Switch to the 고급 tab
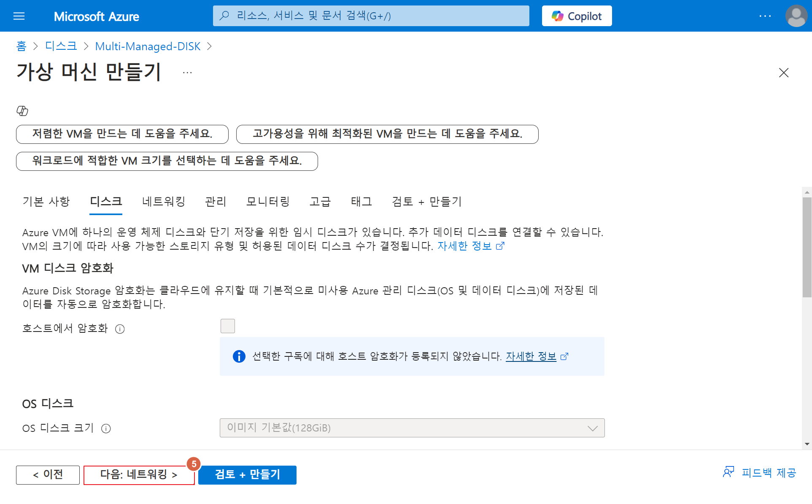 click(320, 202)
